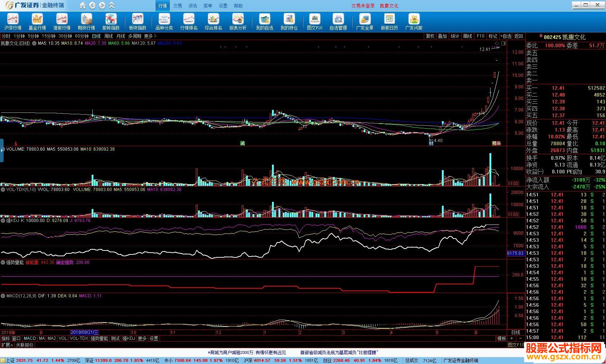Toggle 测试 indicator tab

pyautogui.click(x=115, y=338)
